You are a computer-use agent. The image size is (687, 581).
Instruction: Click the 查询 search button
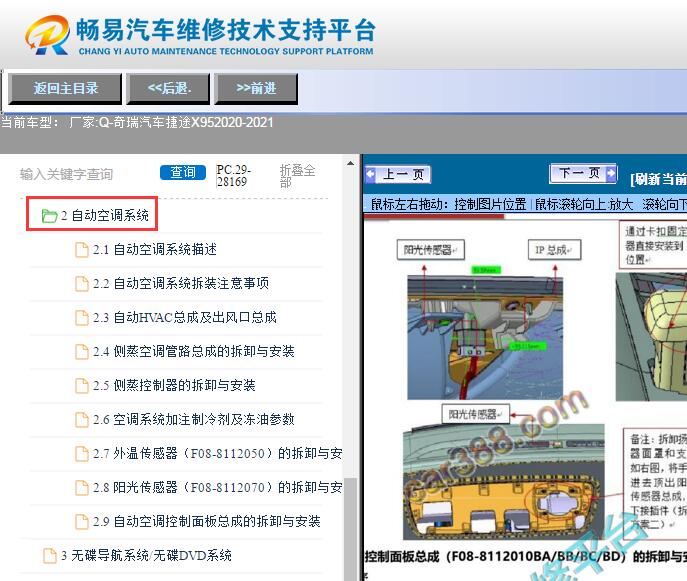click(183, 172)
